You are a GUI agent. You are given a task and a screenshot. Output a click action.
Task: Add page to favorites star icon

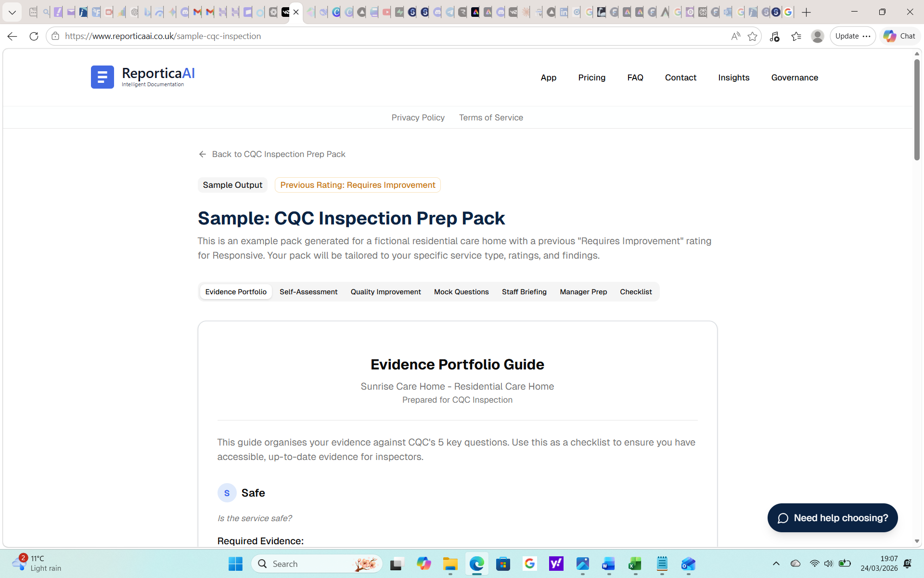pyautogui.click(x=752, y=36)
